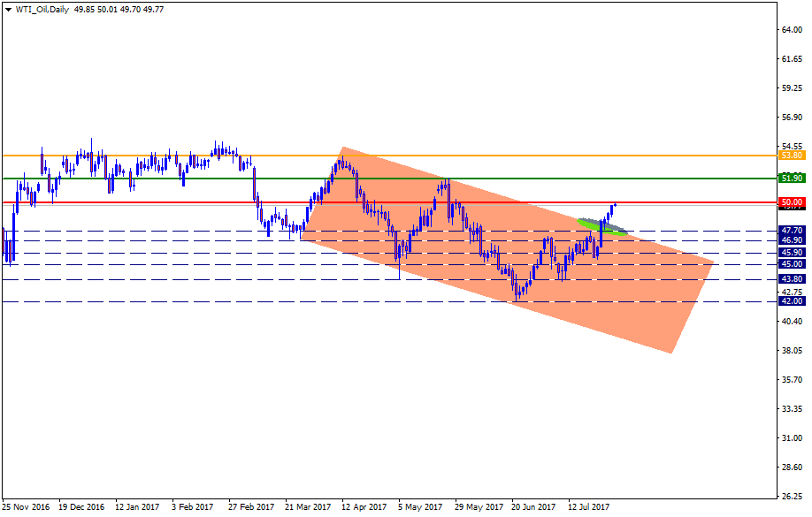Click the triangle arrow beside WTI_Oil,Daily title
Viewport: 812px width, 517px height.
(8, 9)
